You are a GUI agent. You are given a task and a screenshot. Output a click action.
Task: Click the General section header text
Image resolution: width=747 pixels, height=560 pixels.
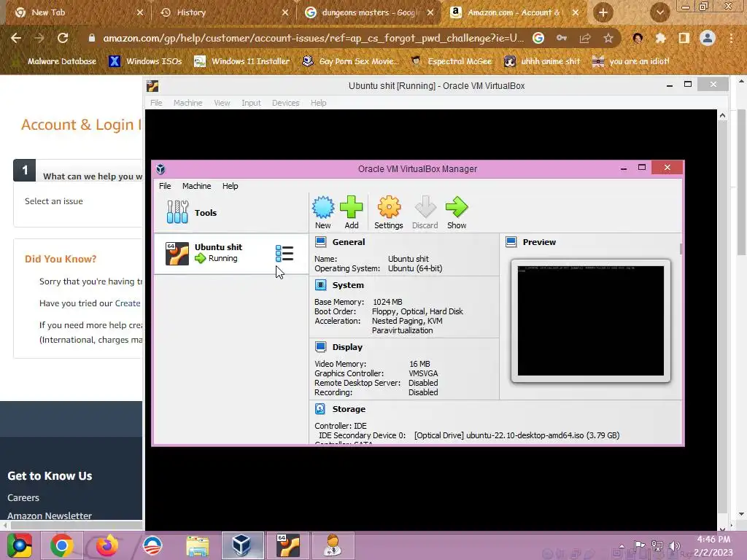tap(349, 242)
